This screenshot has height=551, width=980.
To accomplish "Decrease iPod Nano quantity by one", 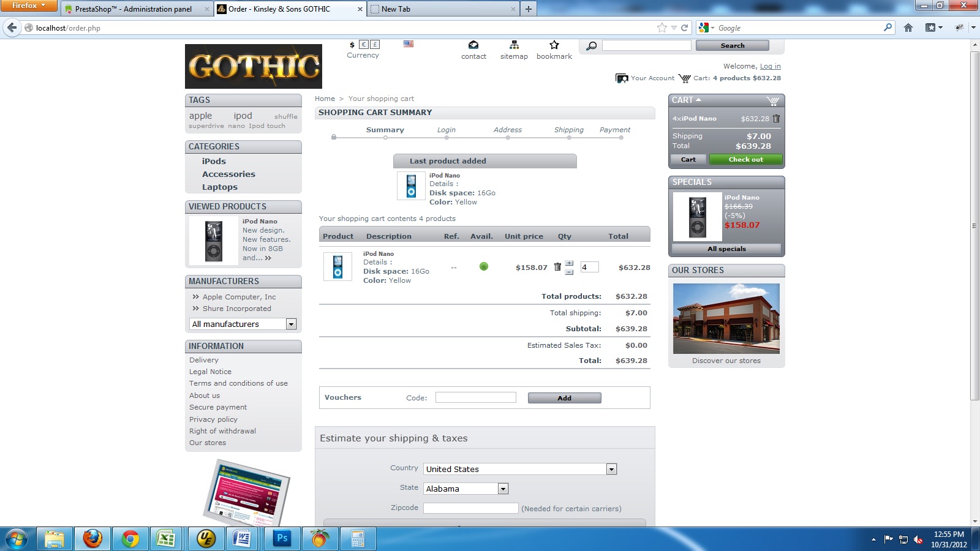I will [x=569, y=272].
